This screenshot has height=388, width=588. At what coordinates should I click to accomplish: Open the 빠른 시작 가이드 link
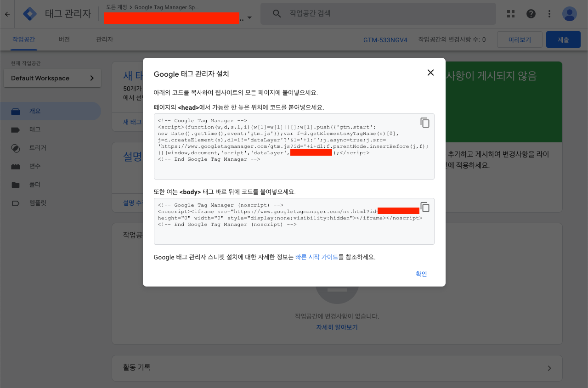pyautogui.click(x=317, y=257)
